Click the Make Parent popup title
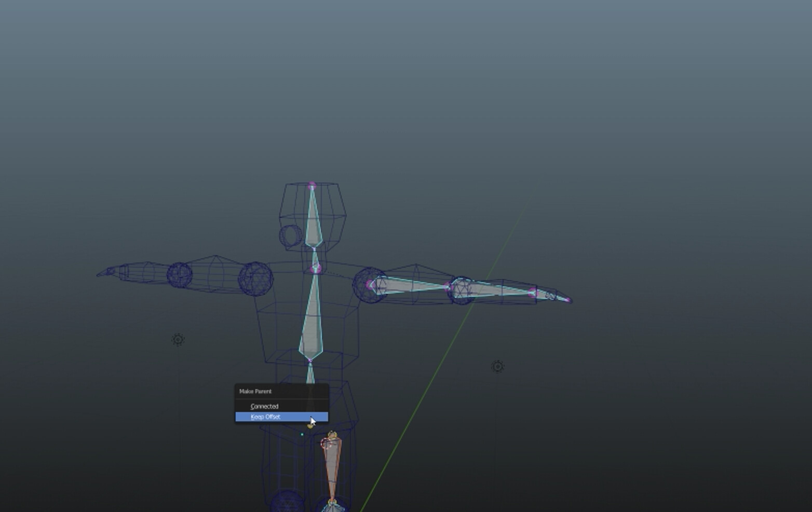 255,391
